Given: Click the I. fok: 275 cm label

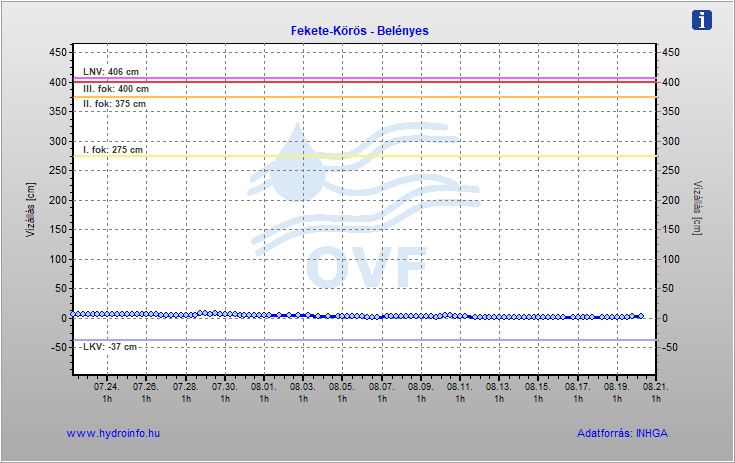Looking at the screenshot, I should 113,150.
